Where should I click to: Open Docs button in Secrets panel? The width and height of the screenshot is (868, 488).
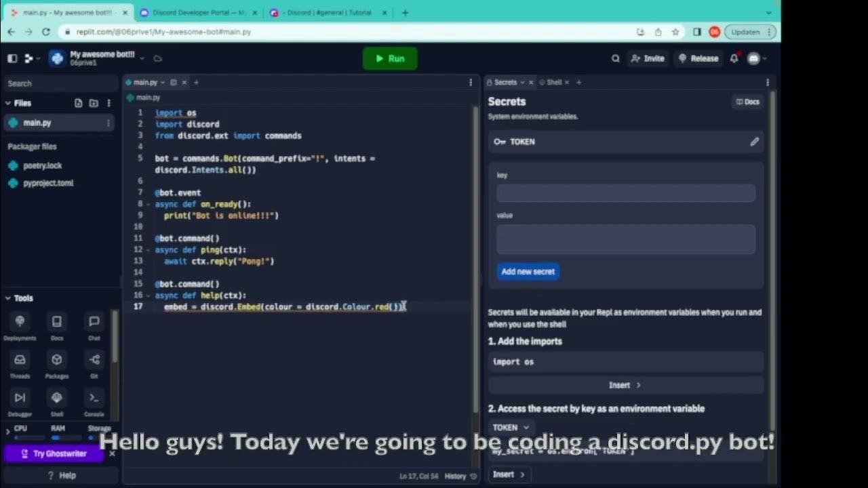tap(748, 102)
